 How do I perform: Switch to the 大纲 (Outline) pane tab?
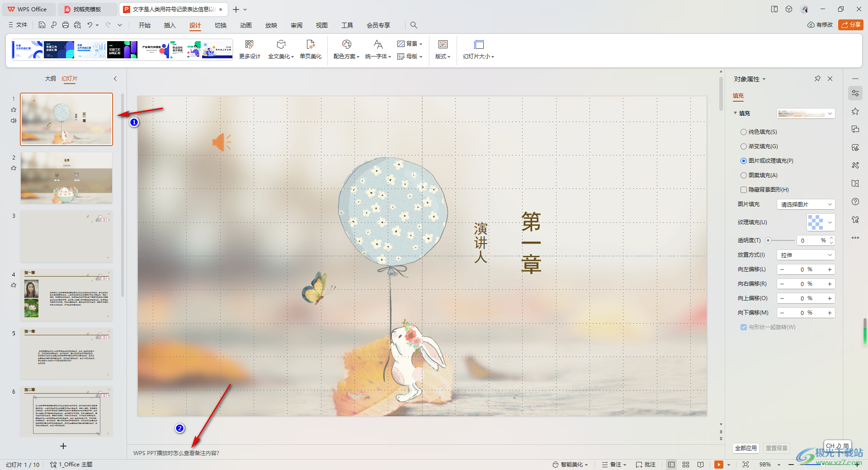coord(50,79)
